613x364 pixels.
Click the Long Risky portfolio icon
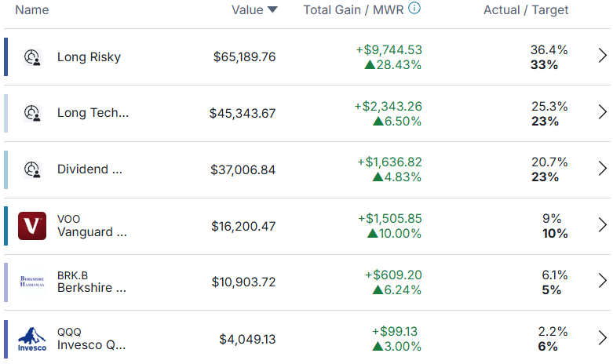[x=32, y=57]
